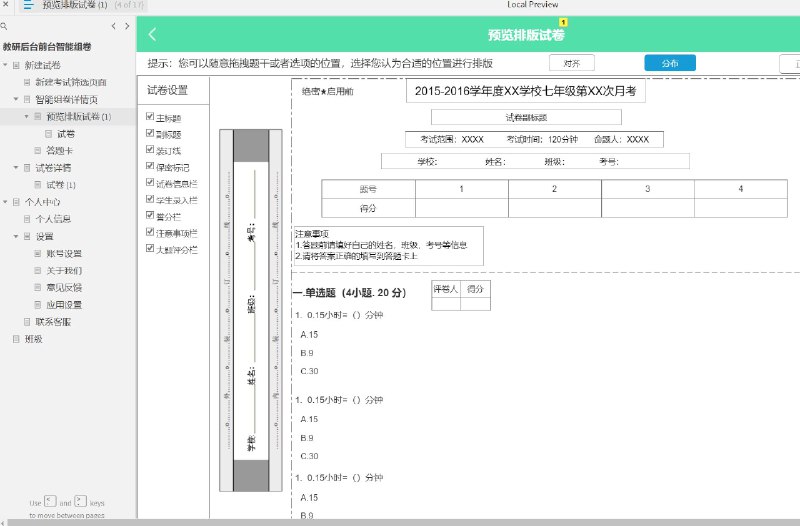
Task: Select the page icon beside 联系客服
Action: 27,322
